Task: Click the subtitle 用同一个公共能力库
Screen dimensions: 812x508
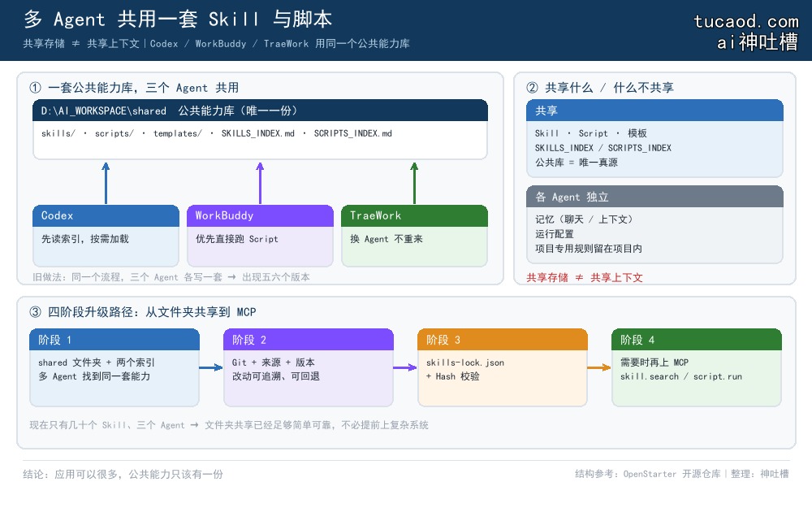Action: (362, 44)
